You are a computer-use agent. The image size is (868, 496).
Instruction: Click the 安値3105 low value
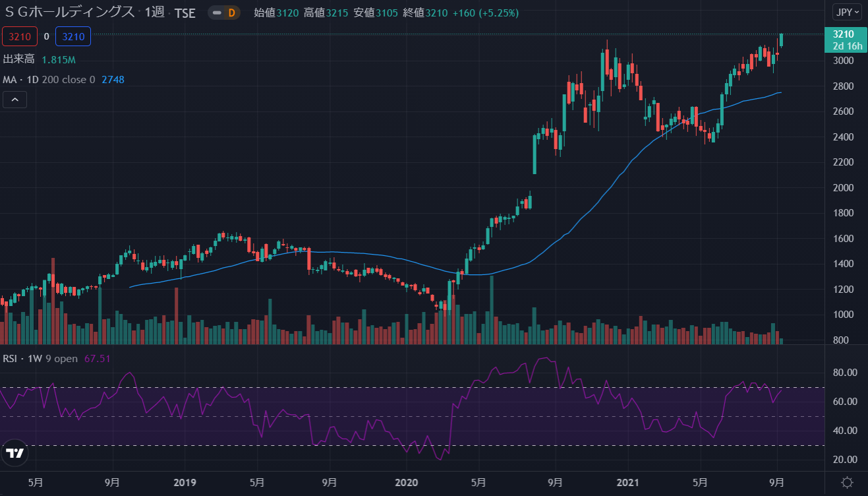pos(376,13)
